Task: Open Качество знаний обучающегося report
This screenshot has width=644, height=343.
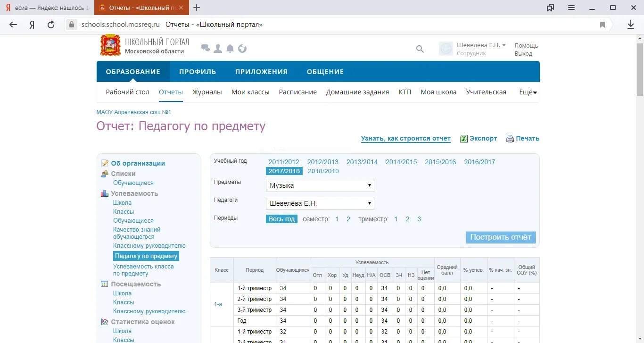Action: coord(137,233)
